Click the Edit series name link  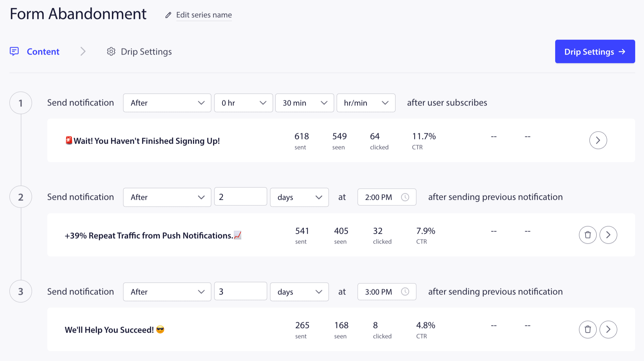204,15
